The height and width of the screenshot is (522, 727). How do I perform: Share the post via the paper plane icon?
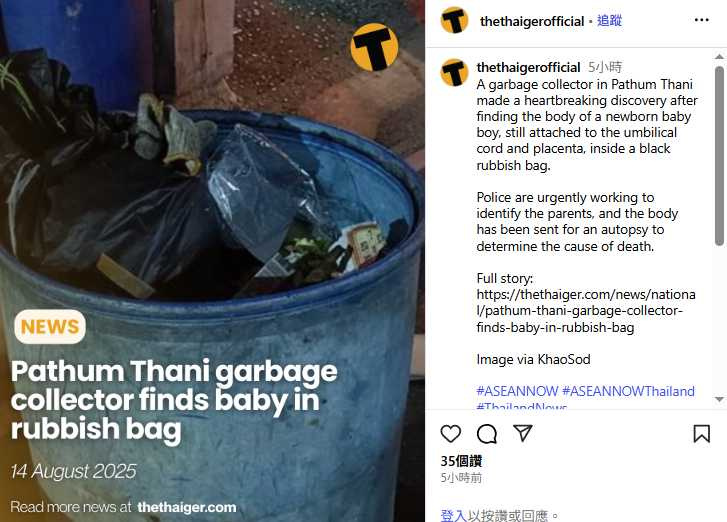(x=523, y=433)
